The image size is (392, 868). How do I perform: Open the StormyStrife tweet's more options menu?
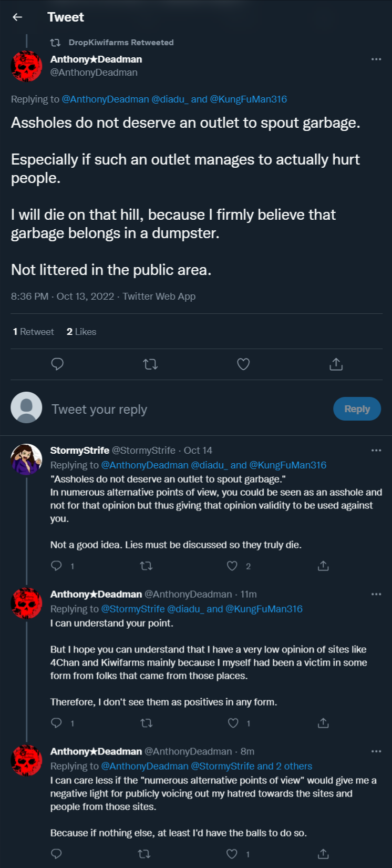pyautogui.click(x=376, y=450)
